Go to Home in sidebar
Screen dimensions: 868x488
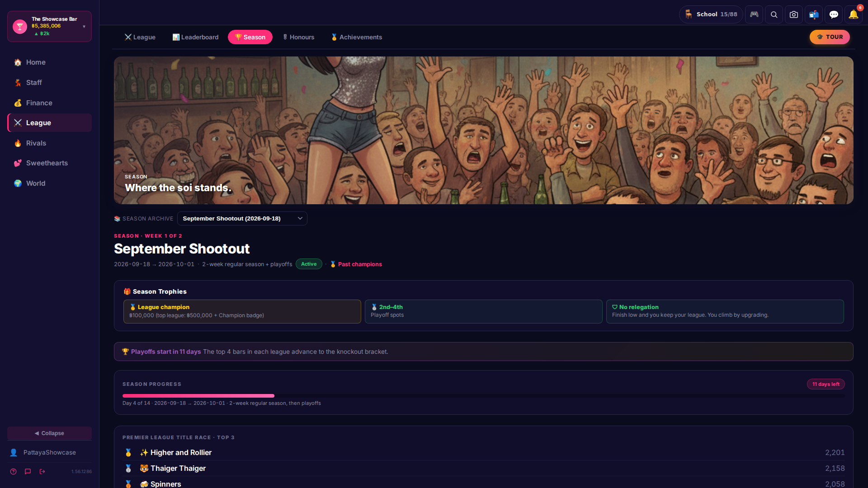(50, 62)
